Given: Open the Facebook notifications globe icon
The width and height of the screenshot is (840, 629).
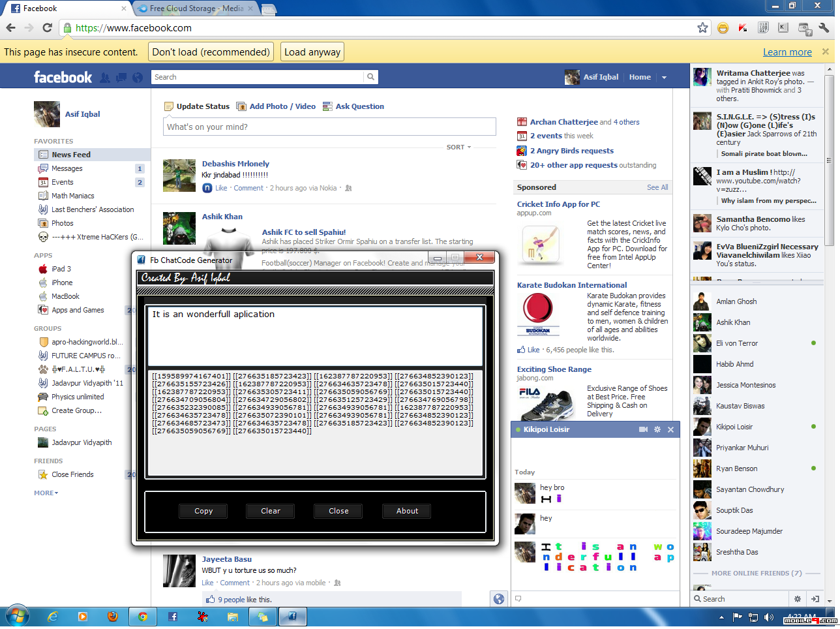Looking at the screenshot, I should click(138, 77).
